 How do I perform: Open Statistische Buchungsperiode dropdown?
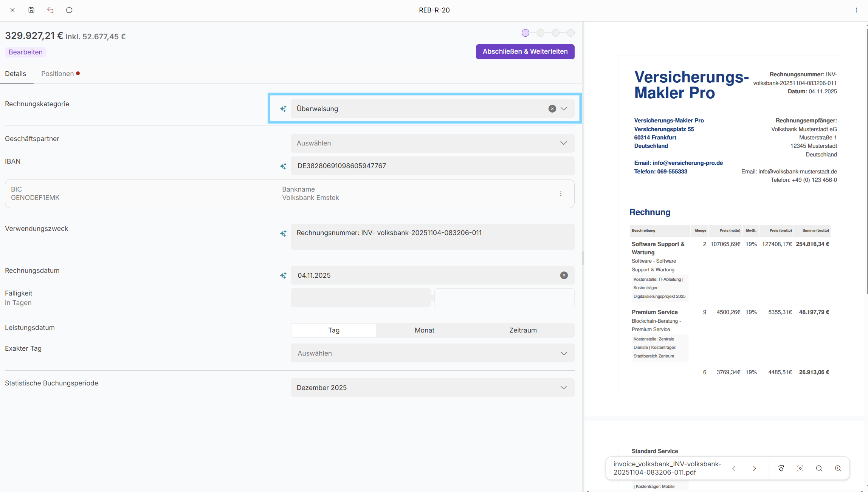click(x=432, y=388)
